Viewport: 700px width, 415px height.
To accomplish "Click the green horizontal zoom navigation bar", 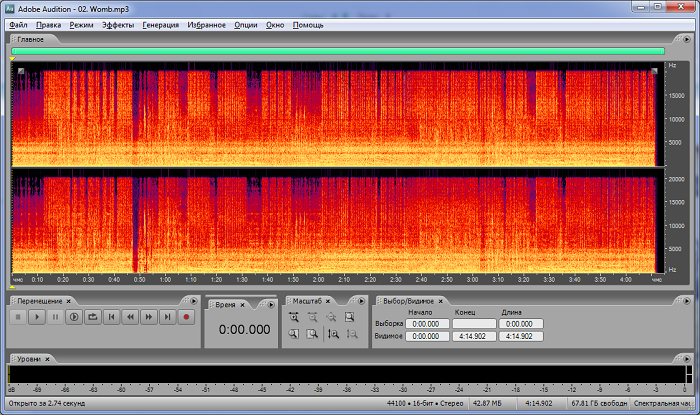I will click(338, 50).
